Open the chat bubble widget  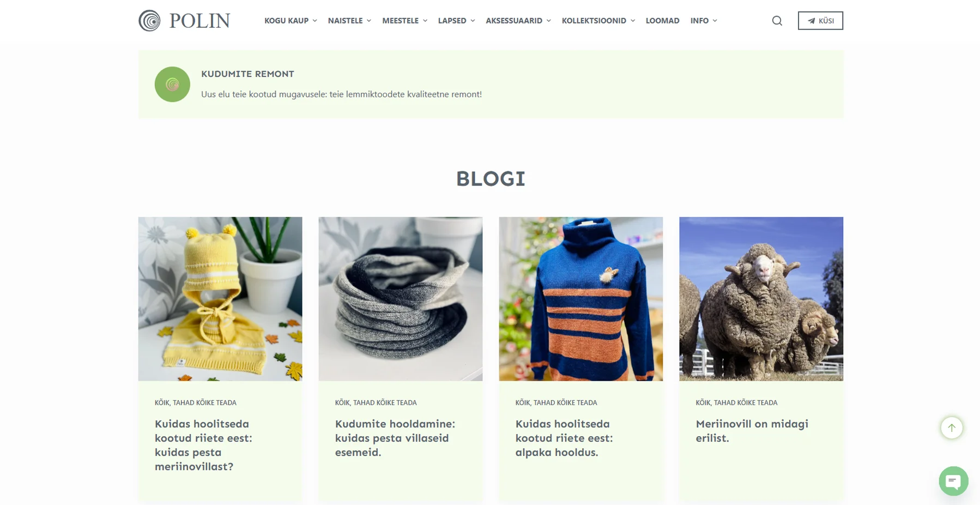(x=953, y=481)
